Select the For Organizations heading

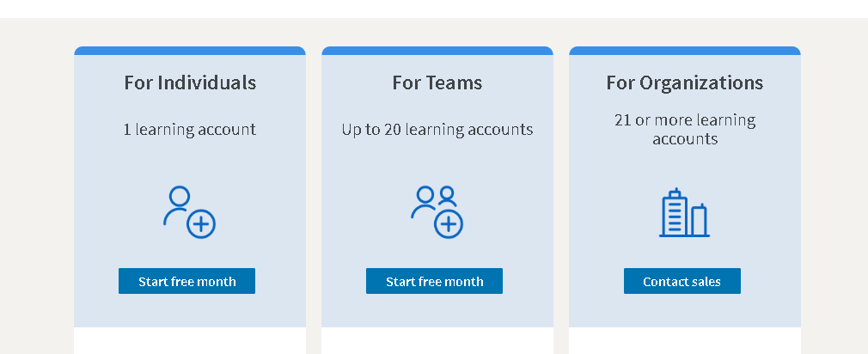pyautogui.click(x=685, y=82)
